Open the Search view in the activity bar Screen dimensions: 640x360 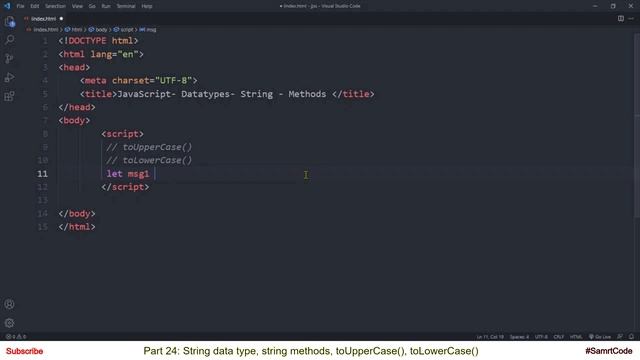coord(9,40)
